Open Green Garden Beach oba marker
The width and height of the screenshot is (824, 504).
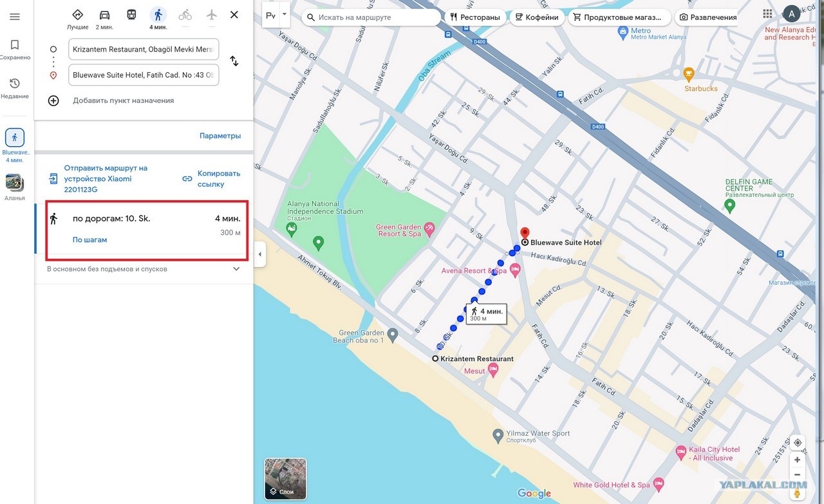pos(393,335)
